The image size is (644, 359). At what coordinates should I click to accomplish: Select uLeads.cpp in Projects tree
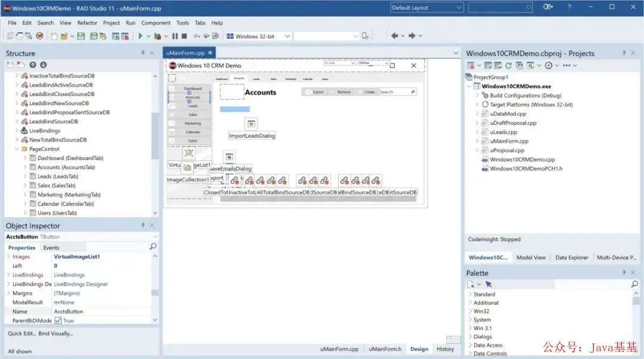pyautogui.click(x=503, y=132)
